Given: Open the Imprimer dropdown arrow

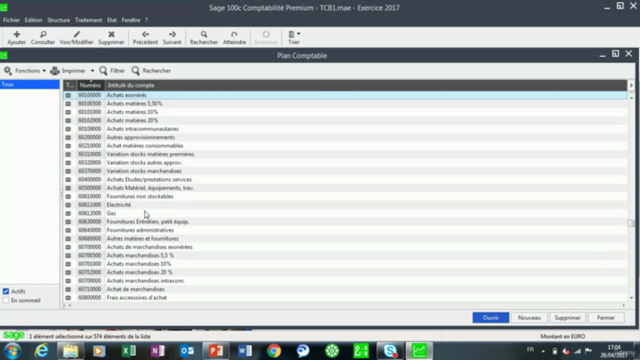Looking at the screenshot, I should tap(92, 71).
